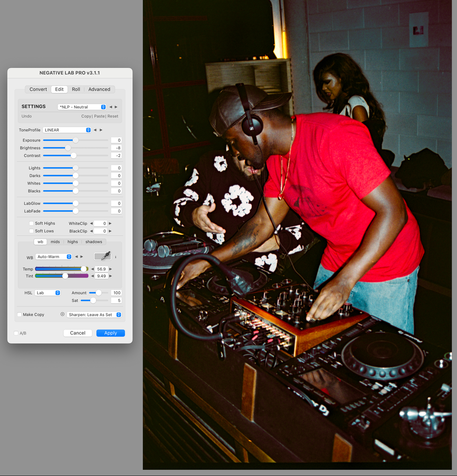457x476 pixels.
Task: Click plus icon beside Sharpen dropdown
Action: pos(62,314)
